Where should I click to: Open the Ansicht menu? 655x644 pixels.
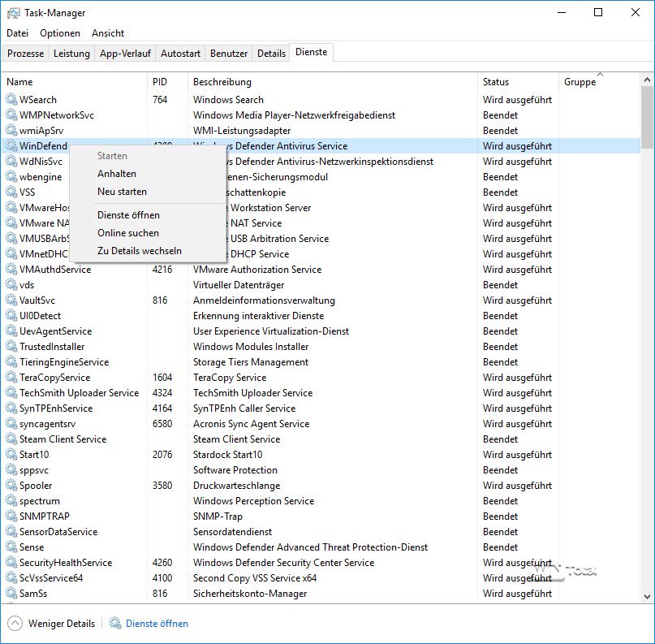108,33
